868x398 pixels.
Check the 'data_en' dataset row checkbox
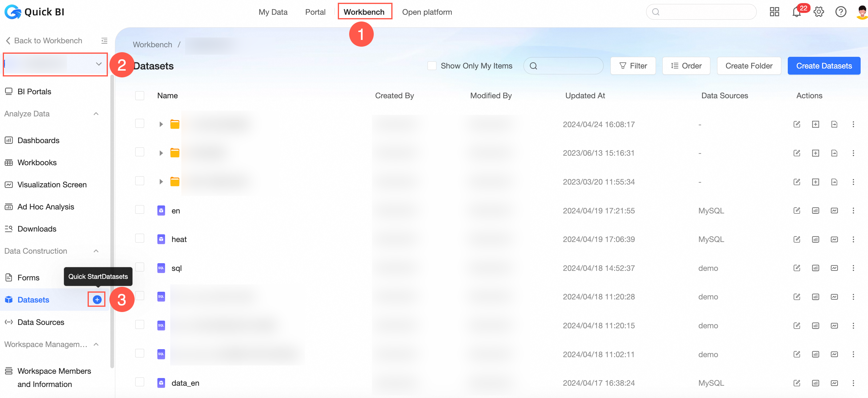click(140, 382)
